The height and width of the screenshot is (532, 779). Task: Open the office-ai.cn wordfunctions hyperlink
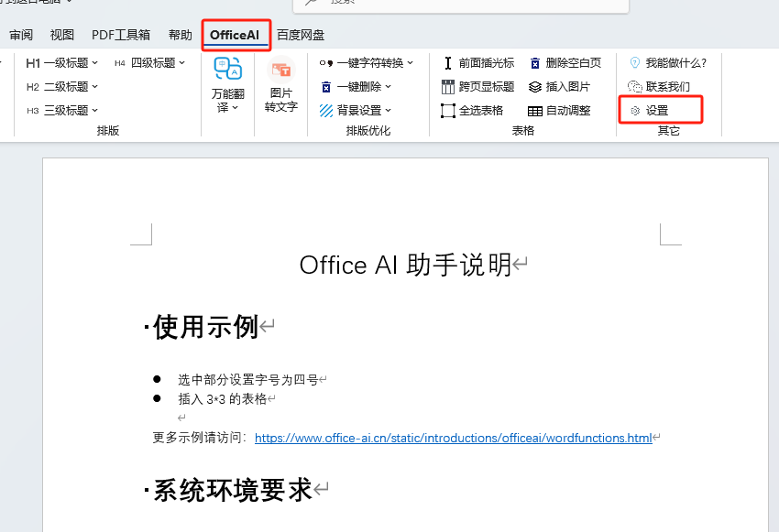pos(453,439)
